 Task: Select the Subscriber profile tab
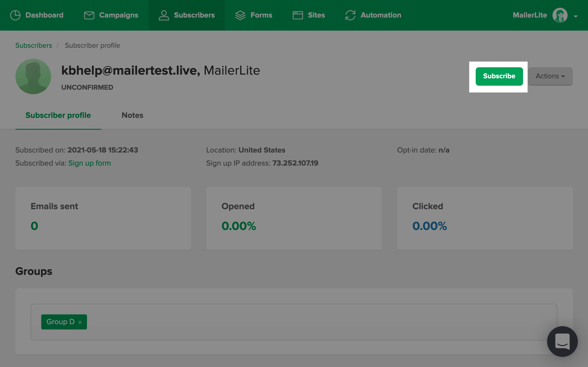(58, 115)
